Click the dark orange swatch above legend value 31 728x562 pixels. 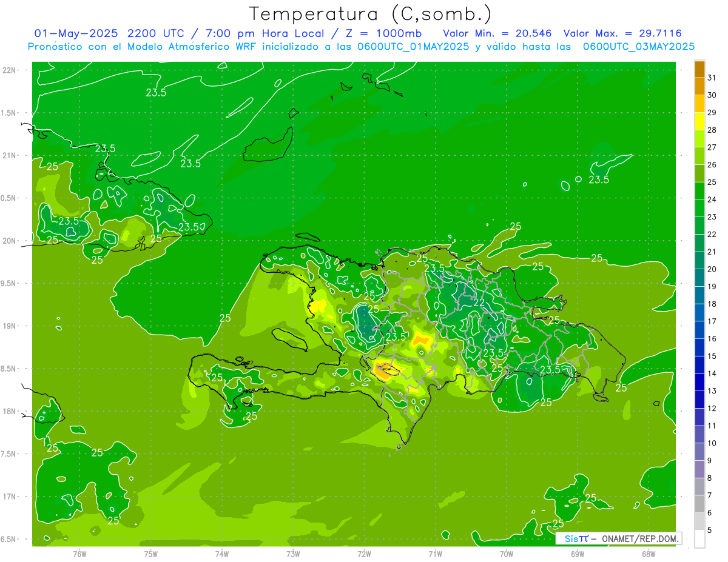(699, 69)
